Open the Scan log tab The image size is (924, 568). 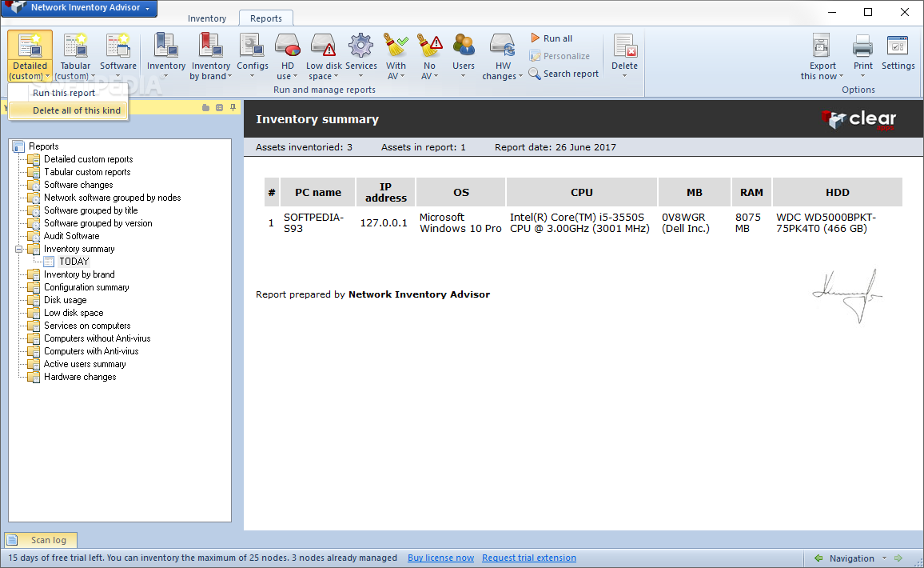[41, 540]
